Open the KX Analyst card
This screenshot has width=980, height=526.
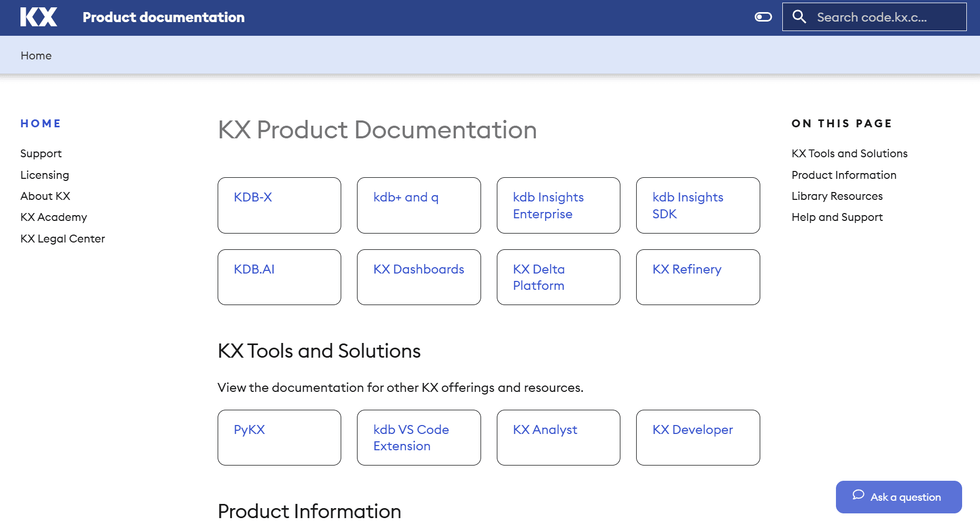pos(558,438)
